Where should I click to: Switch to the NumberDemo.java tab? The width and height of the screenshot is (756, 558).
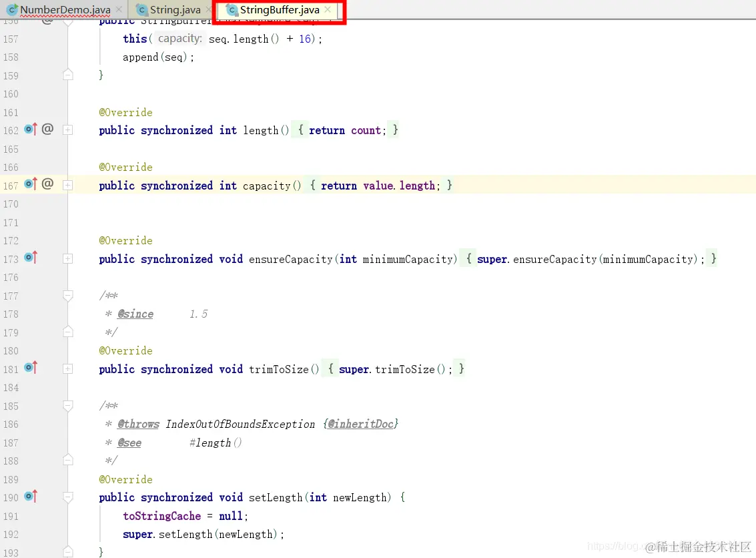(65, 9)
